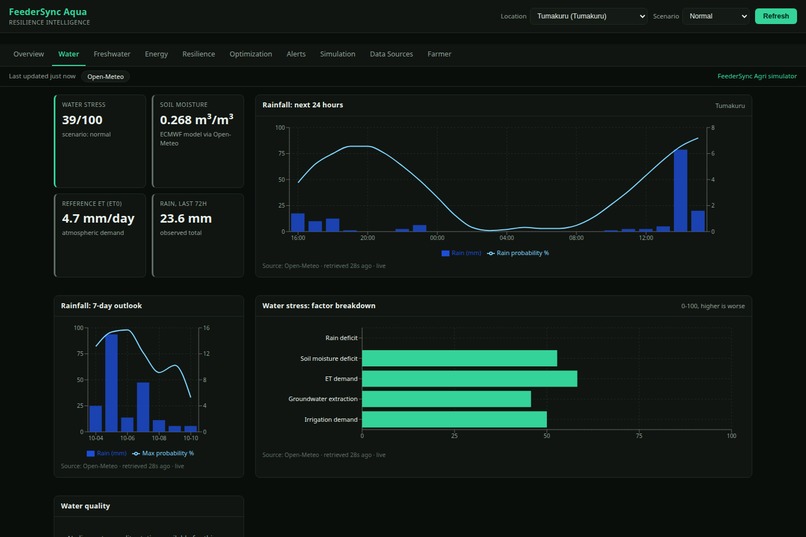Select the Water Stress 39/100 card
This screenshot has height=537, width=806.
click(100, 141)
